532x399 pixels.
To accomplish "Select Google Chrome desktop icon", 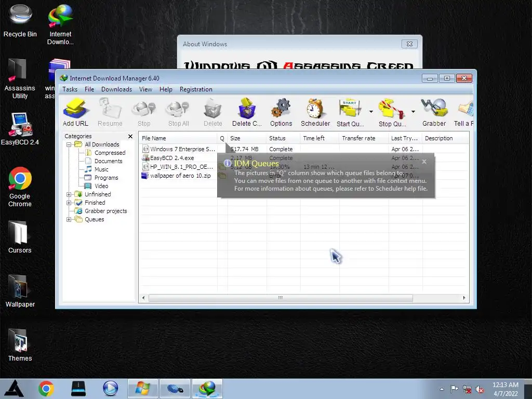I will tap(20, 187).
